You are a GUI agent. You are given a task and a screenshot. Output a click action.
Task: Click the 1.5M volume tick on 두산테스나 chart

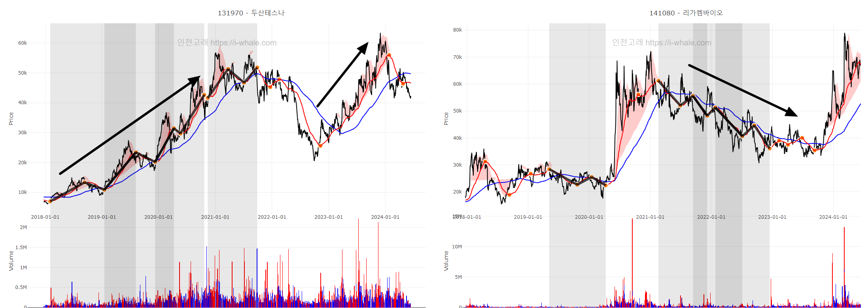point(21,248)
